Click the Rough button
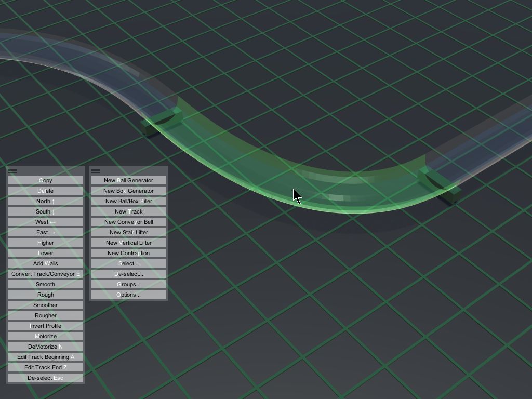Image resolution: width=532 pixels, height=399 pixels. click(x=46, y=295)
